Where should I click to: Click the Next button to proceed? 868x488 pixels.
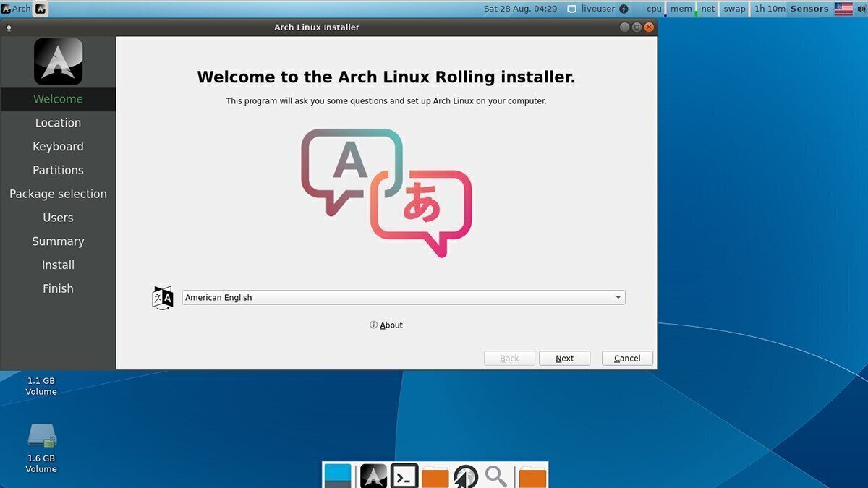coord(565,358)
